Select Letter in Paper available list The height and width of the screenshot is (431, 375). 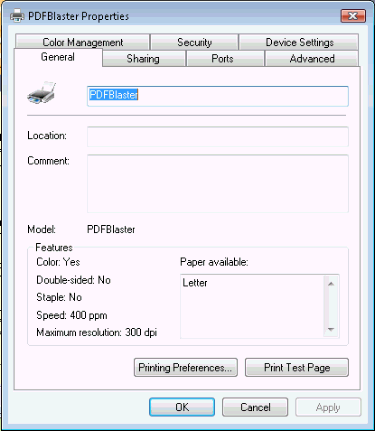(x=195, y=283)
